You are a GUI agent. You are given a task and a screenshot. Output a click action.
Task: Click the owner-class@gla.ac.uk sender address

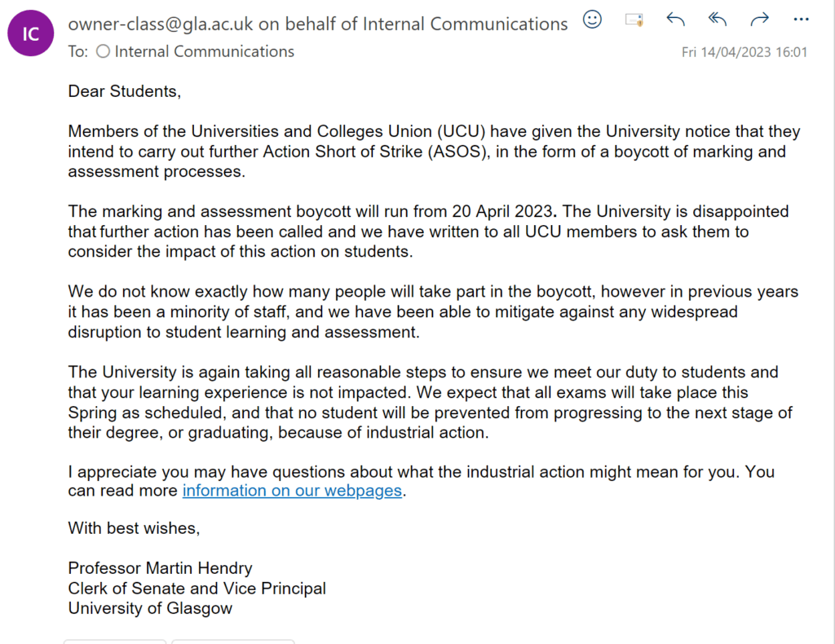pyautogui.click(x=161, y=24)
